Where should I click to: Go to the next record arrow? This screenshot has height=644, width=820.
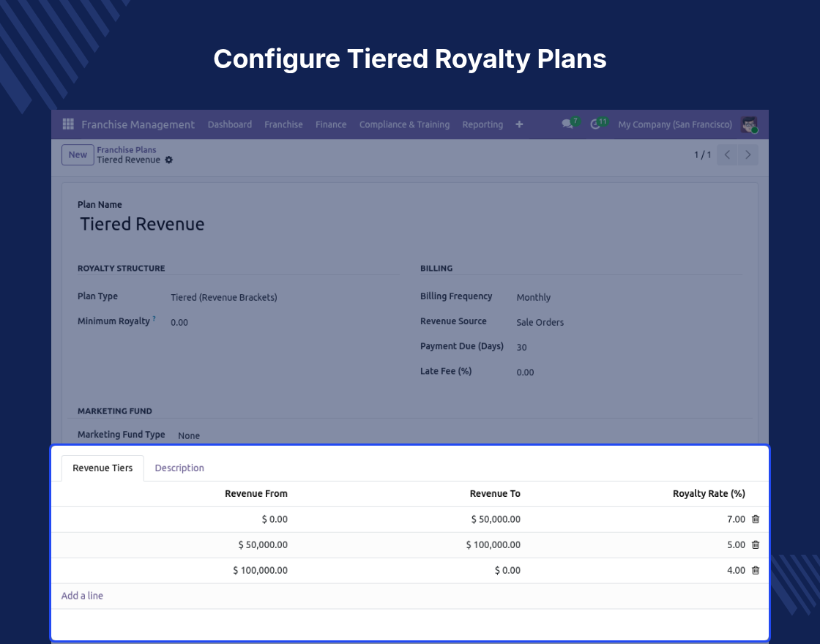tap(748, 154)
